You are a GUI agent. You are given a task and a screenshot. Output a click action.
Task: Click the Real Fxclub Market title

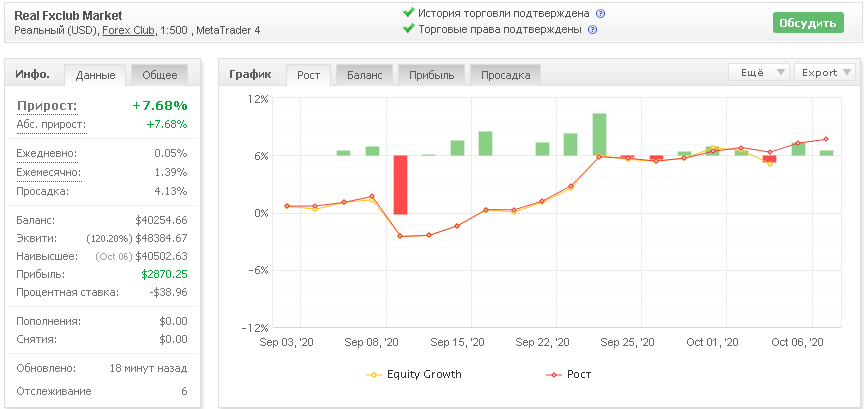tap(68, 16)
